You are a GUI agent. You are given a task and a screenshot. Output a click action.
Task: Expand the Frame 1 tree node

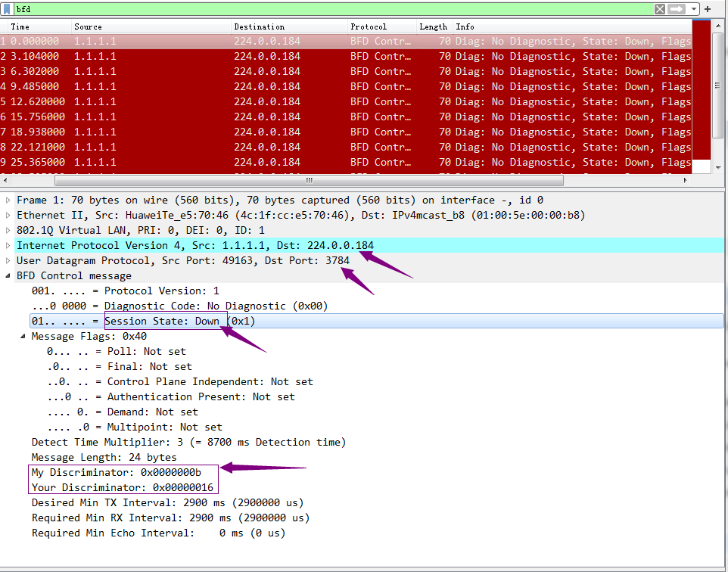pos(8,201)
